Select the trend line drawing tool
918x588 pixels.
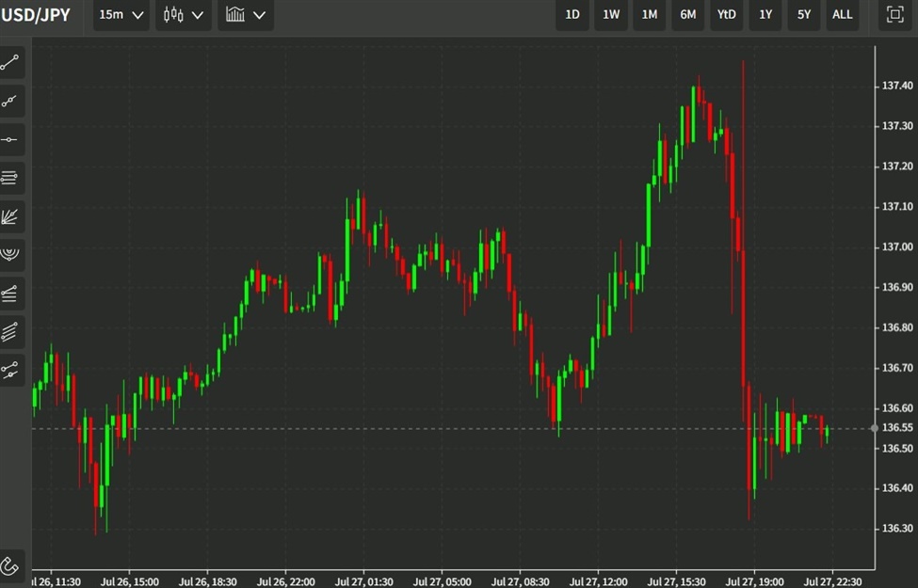[11, 63]
